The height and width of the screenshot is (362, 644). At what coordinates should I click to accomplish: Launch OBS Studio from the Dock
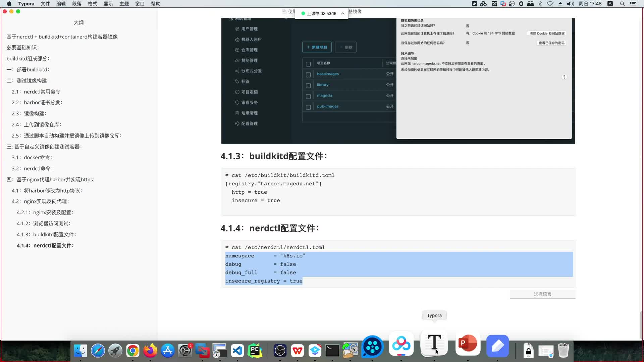point(280,350)
